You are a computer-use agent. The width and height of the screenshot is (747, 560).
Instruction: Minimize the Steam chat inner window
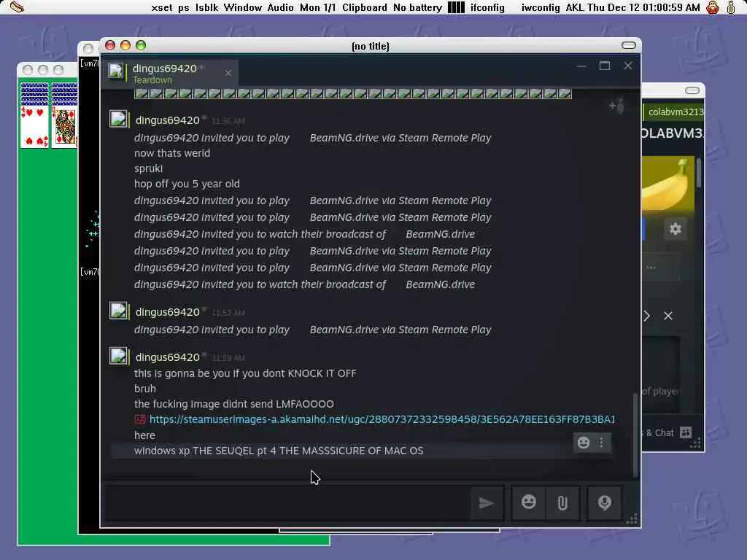click(581, 66)
